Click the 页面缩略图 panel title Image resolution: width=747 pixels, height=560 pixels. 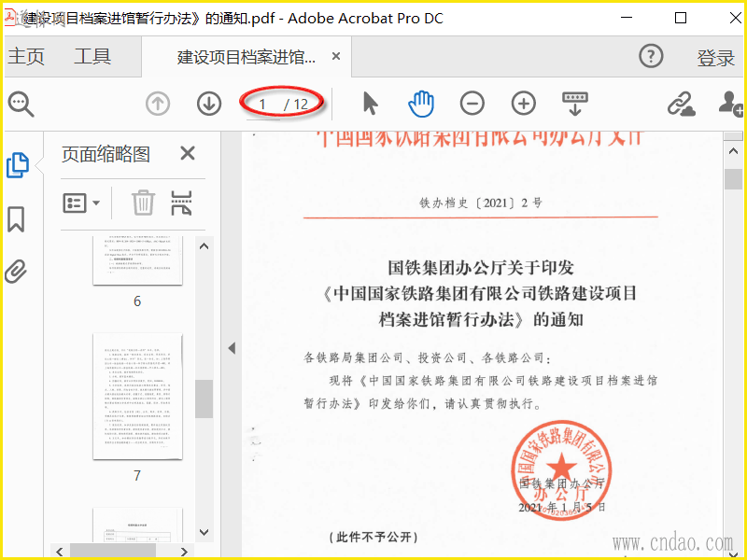pos(106,154)
